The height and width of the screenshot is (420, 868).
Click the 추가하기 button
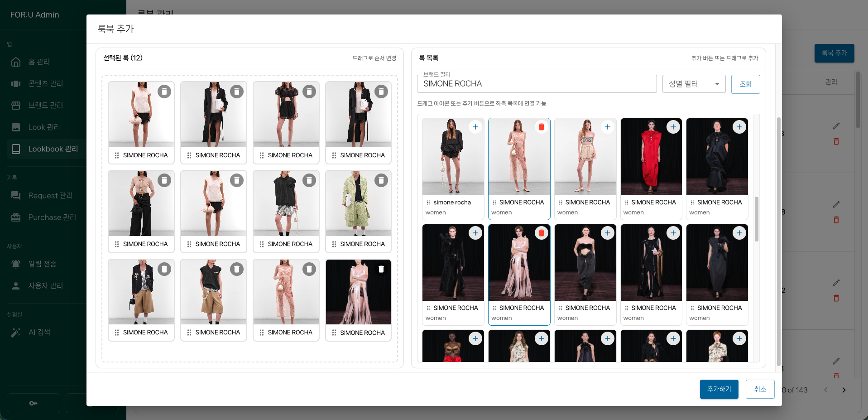tap(719, 389)
